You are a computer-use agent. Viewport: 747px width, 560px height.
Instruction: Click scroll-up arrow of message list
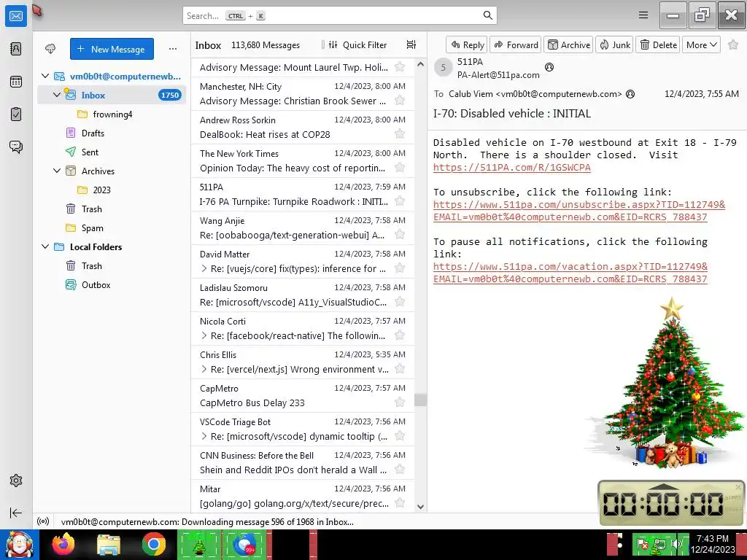pos(420,64)
